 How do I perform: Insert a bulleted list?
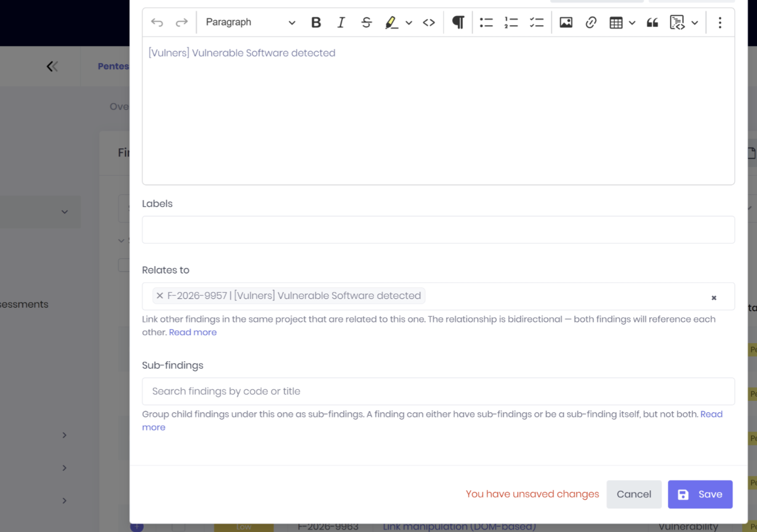[x=486, y=23]
